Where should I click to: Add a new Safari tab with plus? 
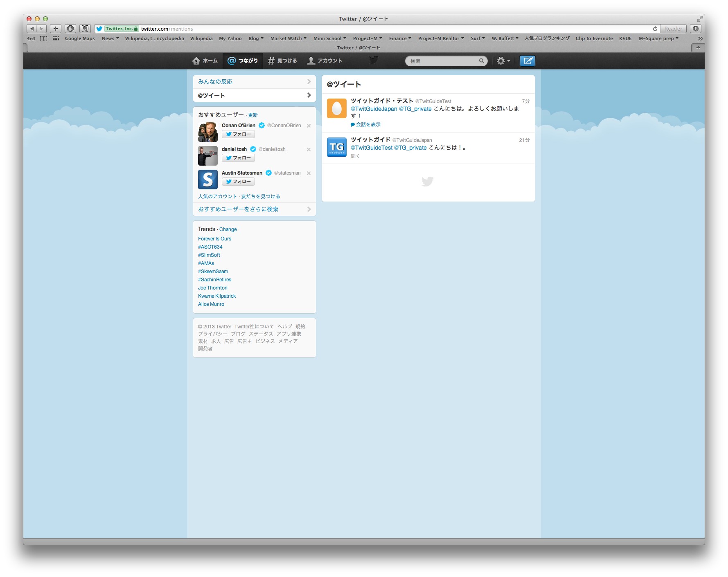click(698, 48)
